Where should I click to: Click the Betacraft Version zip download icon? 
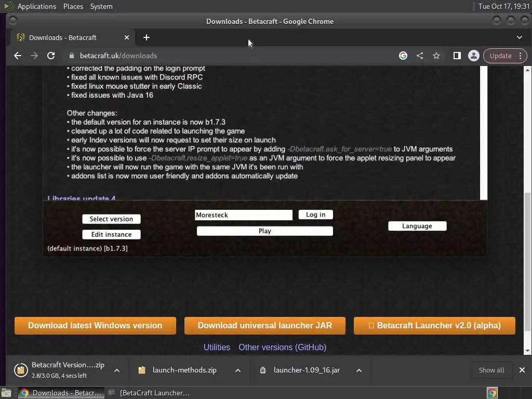[21, 370]
